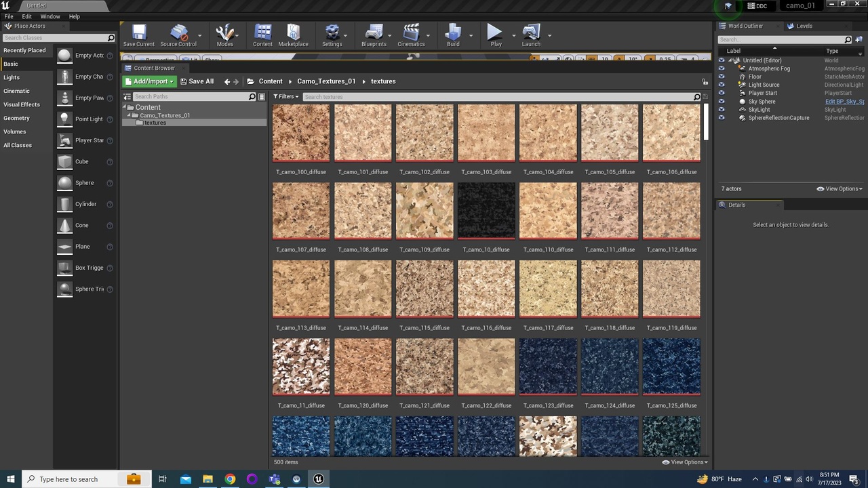
Task: Open the Build options dropdown arrow
Action: pyautogui.click(x=471, y=35)
